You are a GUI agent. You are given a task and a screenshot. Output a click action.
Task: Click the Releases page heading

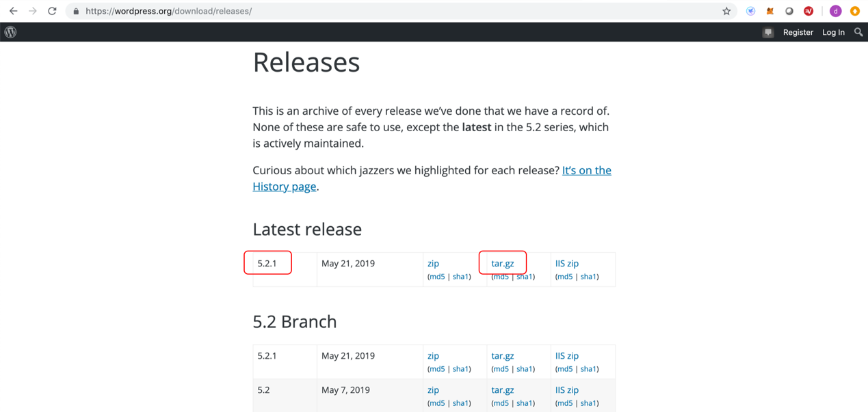pyautogui.click(x=306, y=62)
